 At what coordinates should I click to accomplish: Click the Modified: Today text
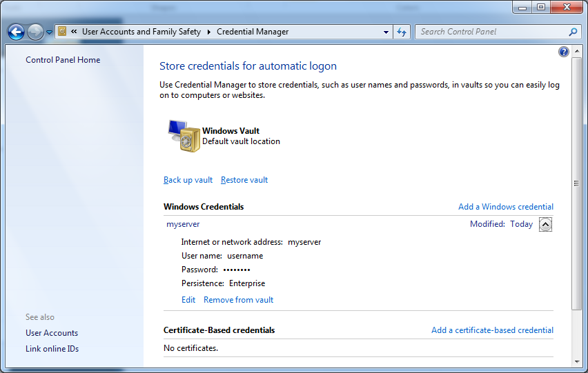[x=501, y=224]
